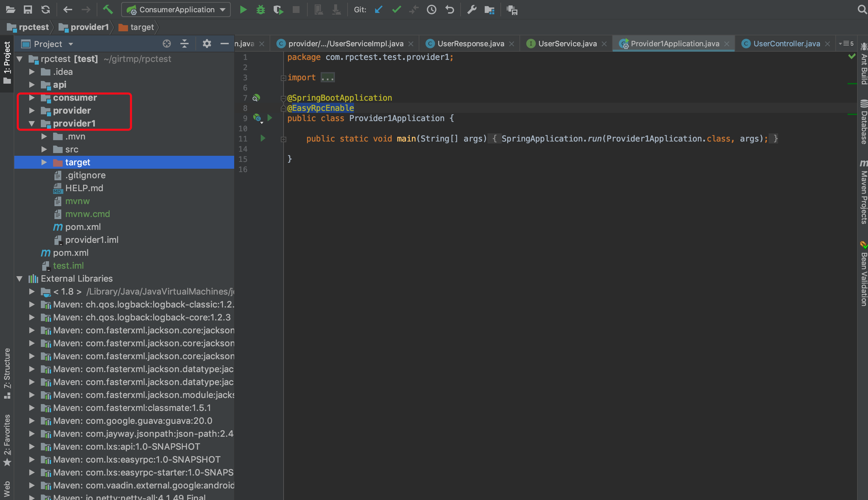868x500 pixels.
Task: Open Git history clock icon
Action: [x=431, y=10]
